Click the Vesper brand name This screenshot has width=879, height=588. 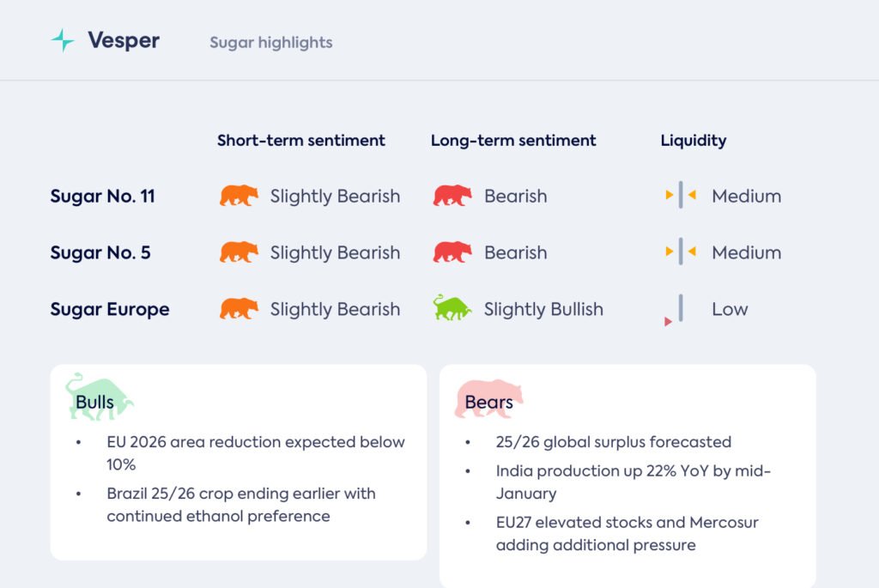124,40
